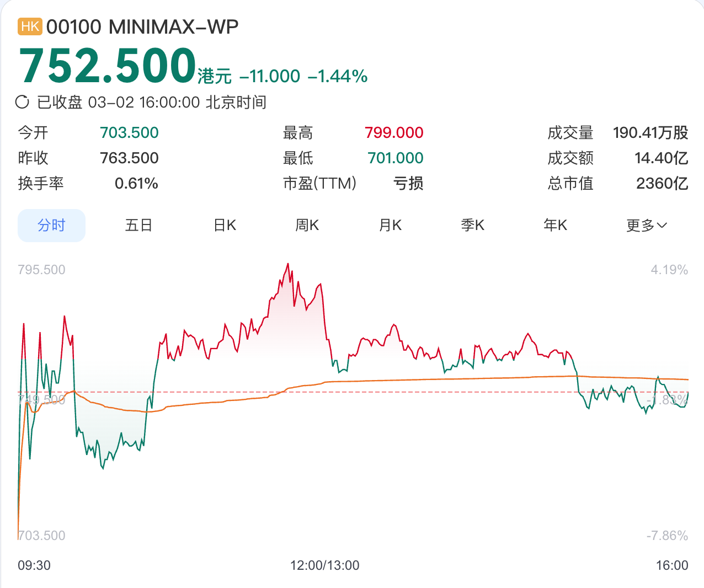Select the 季K quarterly tab
Viewport: 704px width, 588px height.
coord(473,225)
